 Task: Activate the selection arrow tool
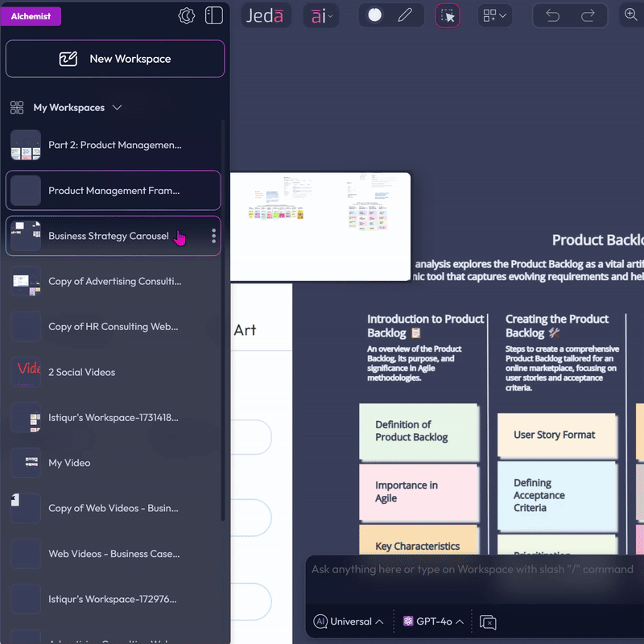point(448,15)
